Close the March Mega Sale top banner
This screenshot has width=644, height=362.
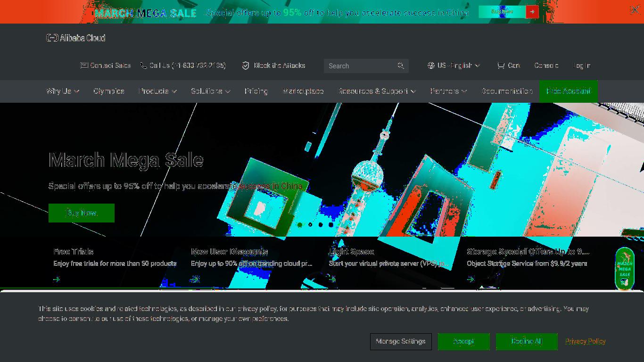(635, 9)
